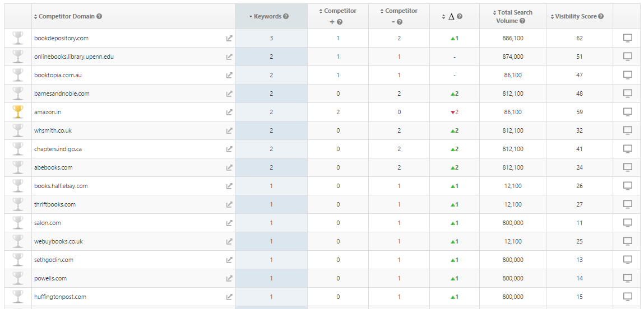Click the monitor icon in the booktopia.com.au row
The width and height of the screenshot is (644, 309).
[x=628, y=75]
